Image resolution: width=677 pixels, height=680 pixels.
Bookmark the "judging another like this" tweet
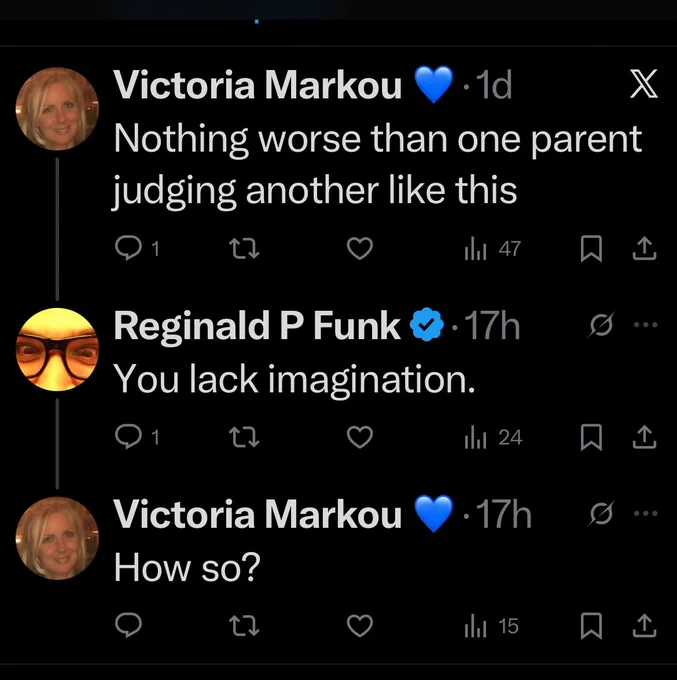[x=591, y=248]
